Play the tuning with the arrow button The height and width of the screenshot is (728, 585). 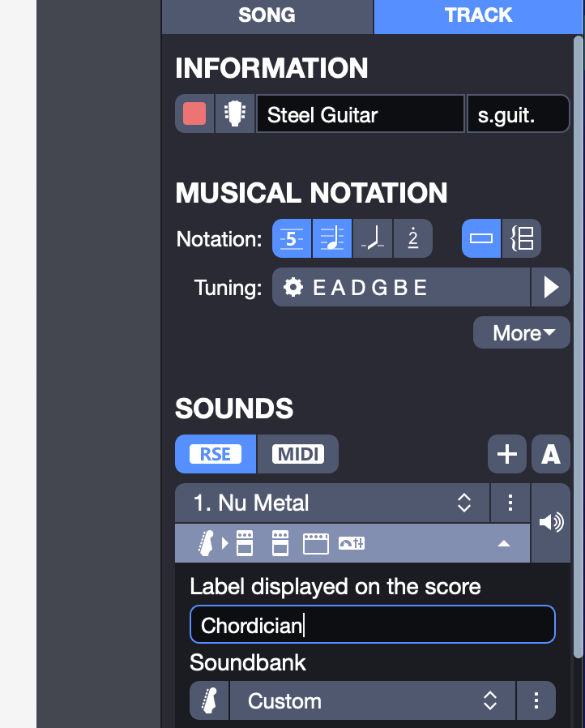[551, 287]
